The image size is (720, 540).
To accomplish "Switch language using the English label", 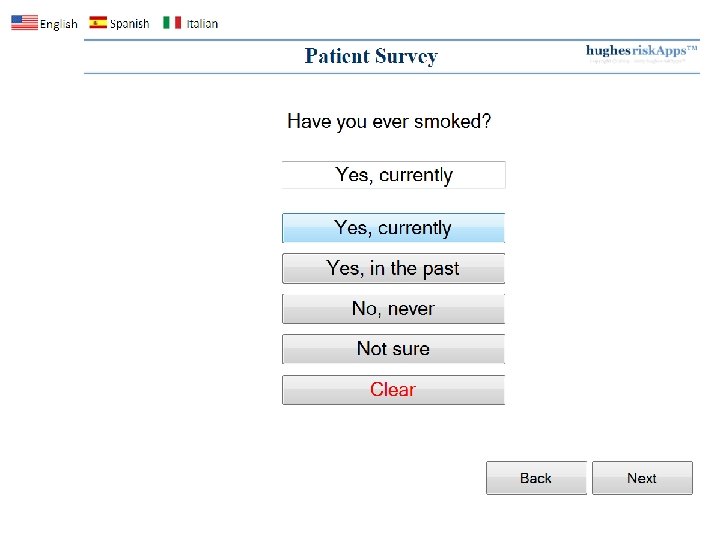I will pyautogui.click(x=59, y=24).
